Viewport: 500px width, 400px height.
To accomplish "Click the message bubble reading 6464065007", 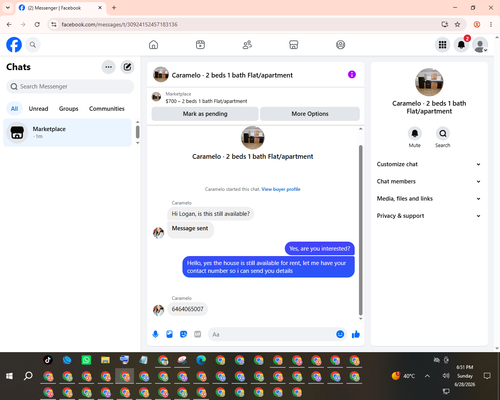I will pyautogui.click(x=187, y=309).
